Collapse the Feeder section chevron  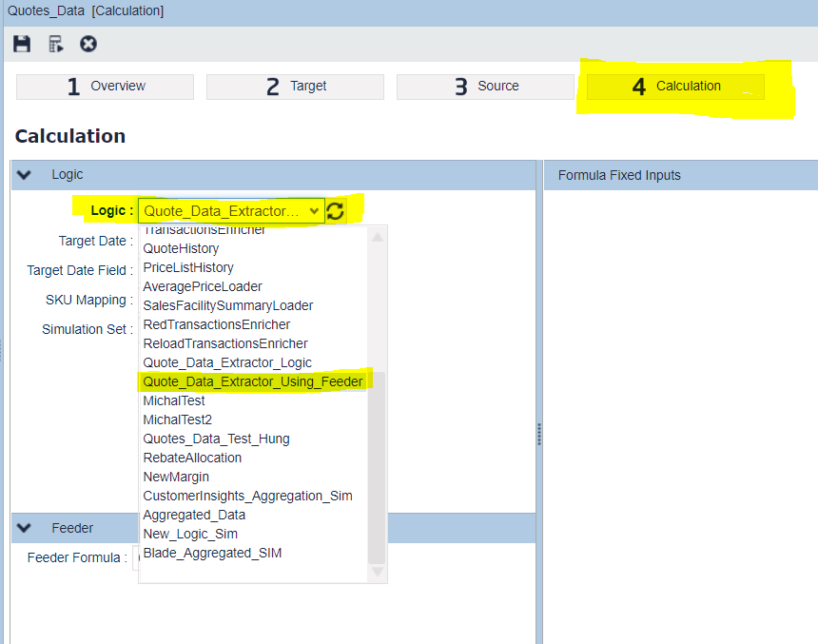tap(25, 528)
